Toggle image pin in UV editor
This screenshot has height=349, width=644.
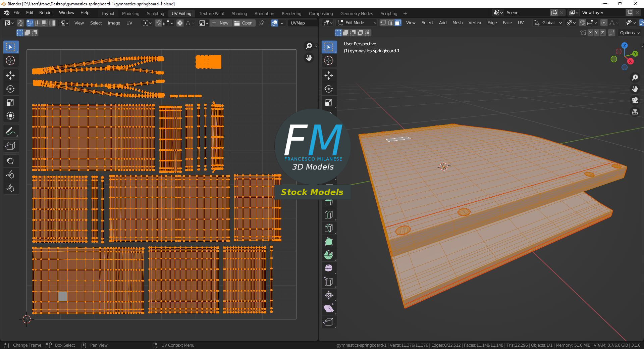pos(262,23)
